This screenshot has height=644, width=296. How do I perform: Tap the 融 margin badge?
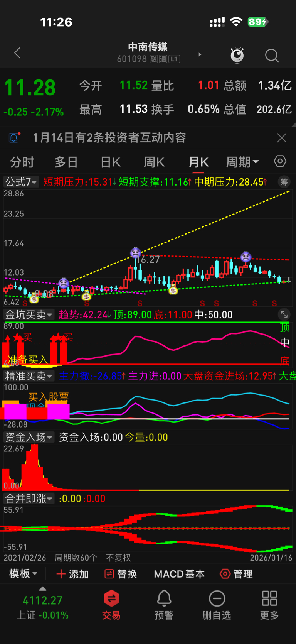click(153, 59)
